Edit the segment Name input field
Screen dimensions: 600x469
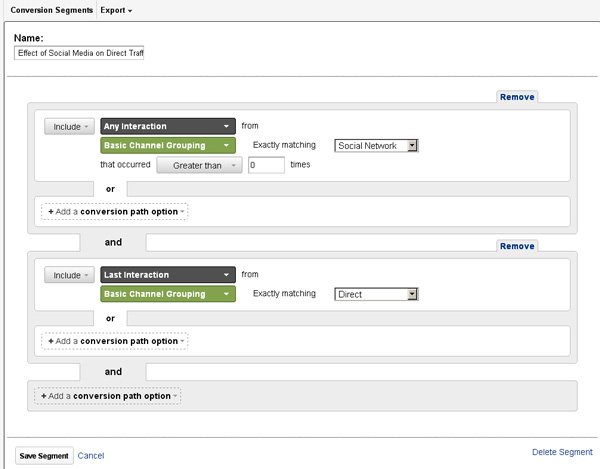[x=79, y=53]
